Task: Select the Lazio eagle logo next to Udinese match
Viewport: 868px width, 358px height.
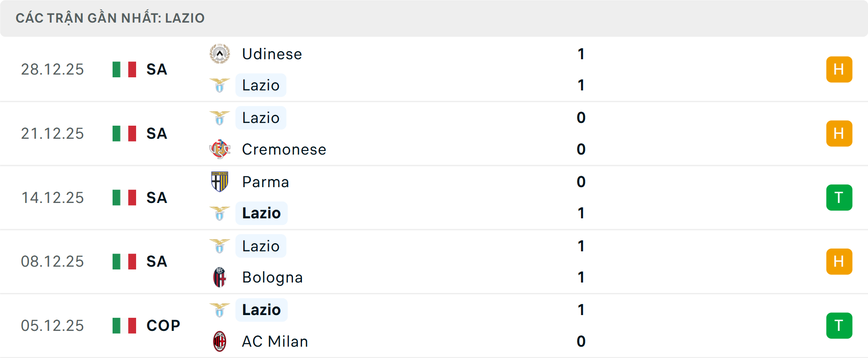Action: [x=220, y=85]
